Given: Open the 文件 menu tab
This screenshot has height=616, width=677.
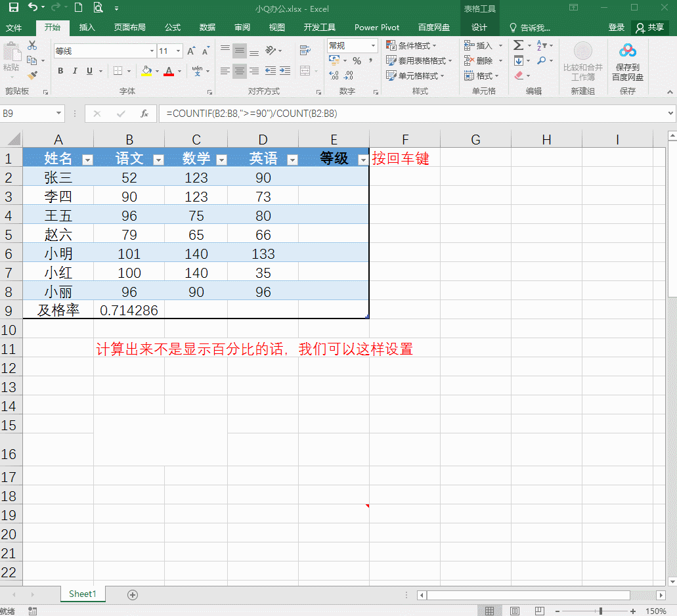Looking at the screenshot, I should click(14, 28).
